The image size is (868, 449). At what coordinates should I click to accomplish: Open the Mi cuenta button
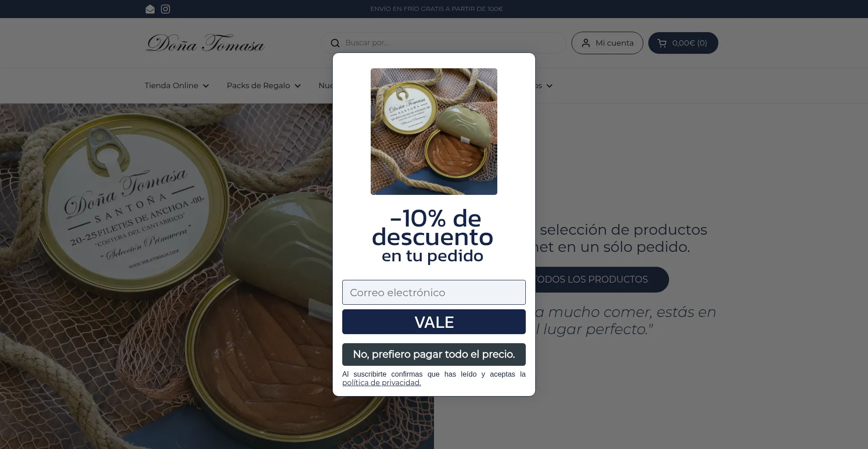(607, 43)
